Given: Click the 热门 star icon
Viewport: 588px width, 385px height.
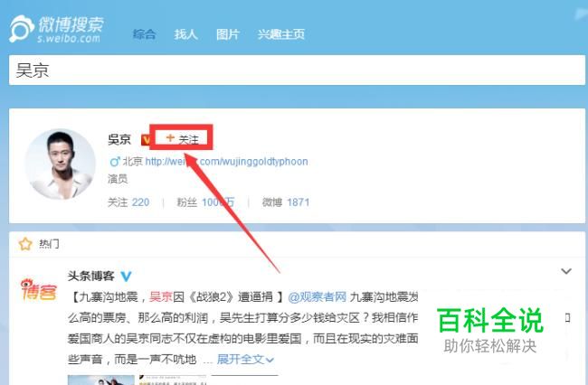Looking at the screenshot, I should 25,244.
